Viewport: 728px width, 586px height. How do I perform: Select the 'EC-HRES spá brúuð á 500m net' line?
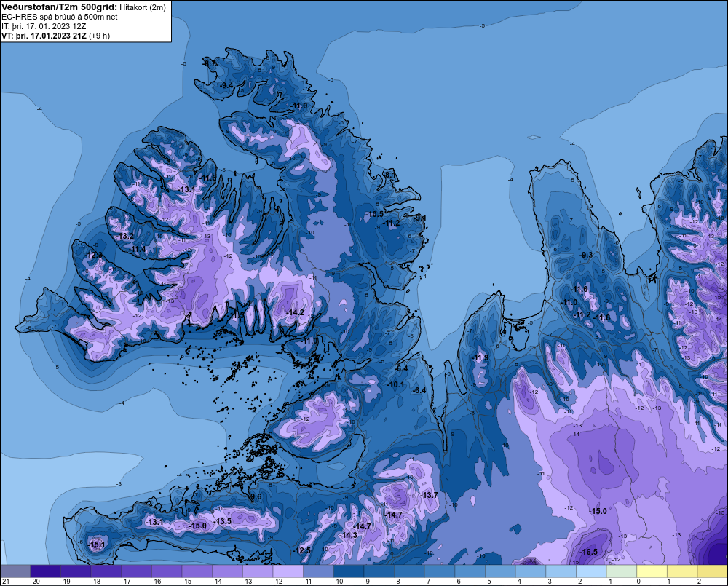[59, 17]
